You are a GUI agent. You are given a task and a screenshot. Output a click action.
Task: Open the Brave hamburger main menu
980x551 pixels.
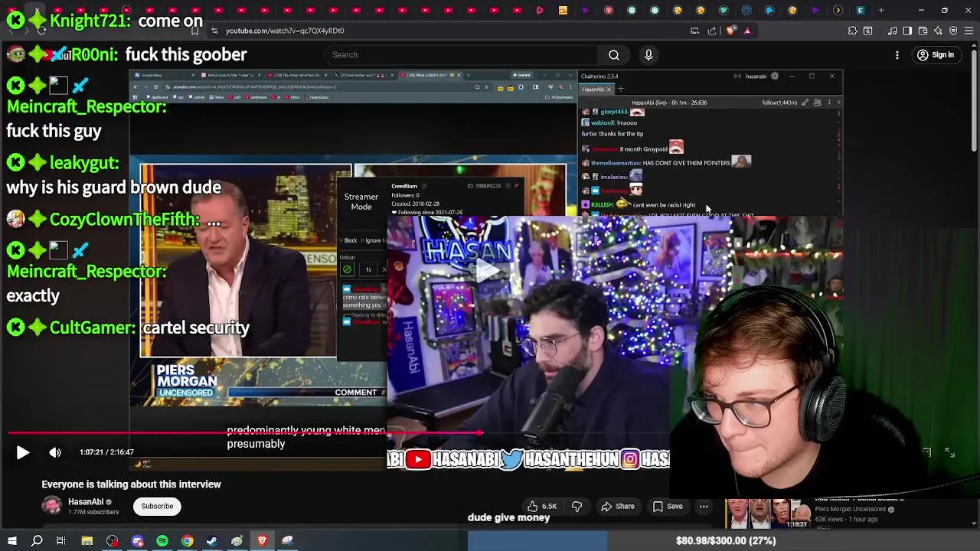click(969, 31)
